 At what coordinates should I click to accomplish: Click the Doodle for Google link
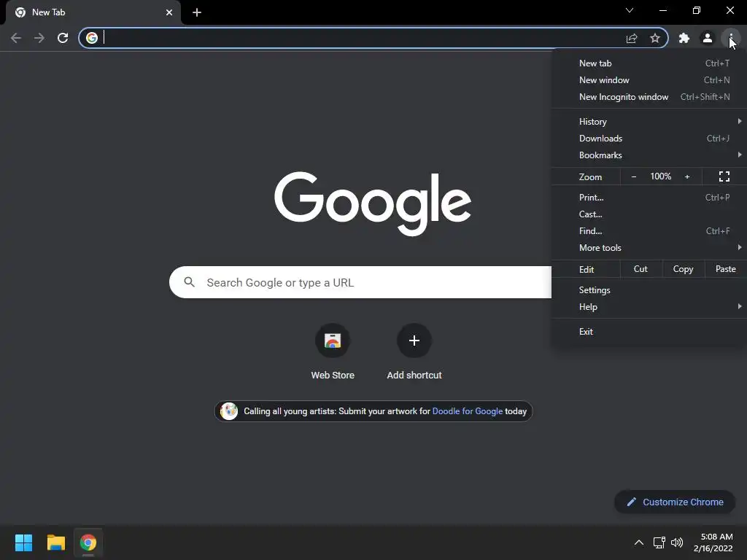pyautogui.click(x=468, y=411)
